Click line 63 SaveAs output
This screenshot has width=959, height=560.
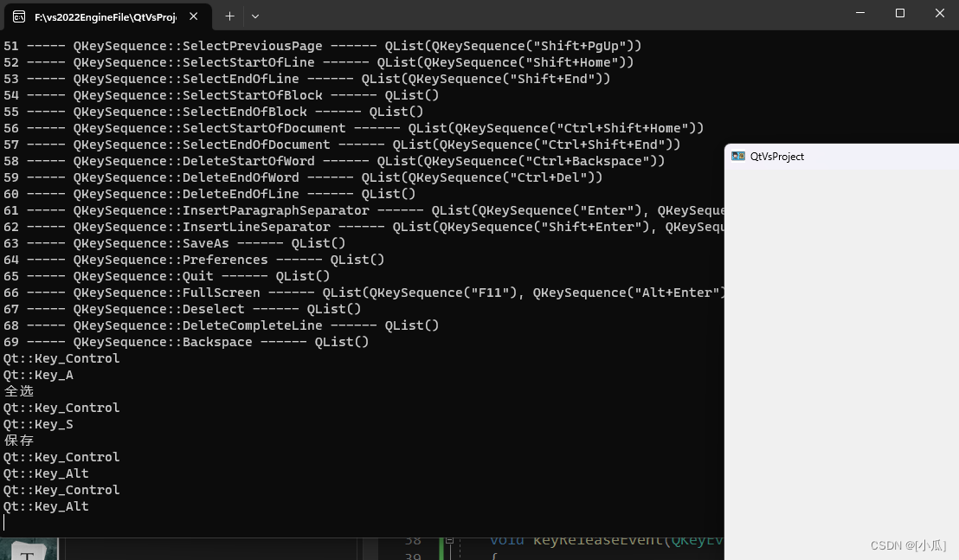pyautogui.click(x=174, y=244)
